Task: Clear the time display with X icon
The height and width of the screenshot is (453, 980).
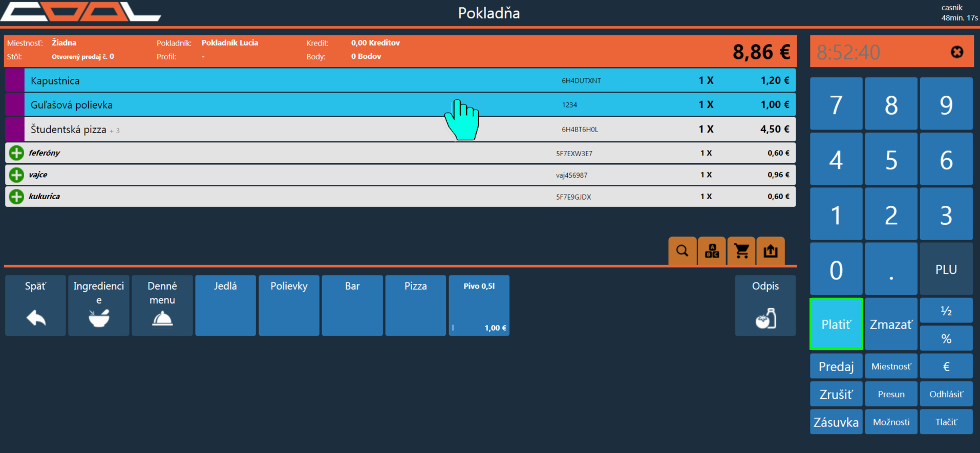Action: coord(956,52)
